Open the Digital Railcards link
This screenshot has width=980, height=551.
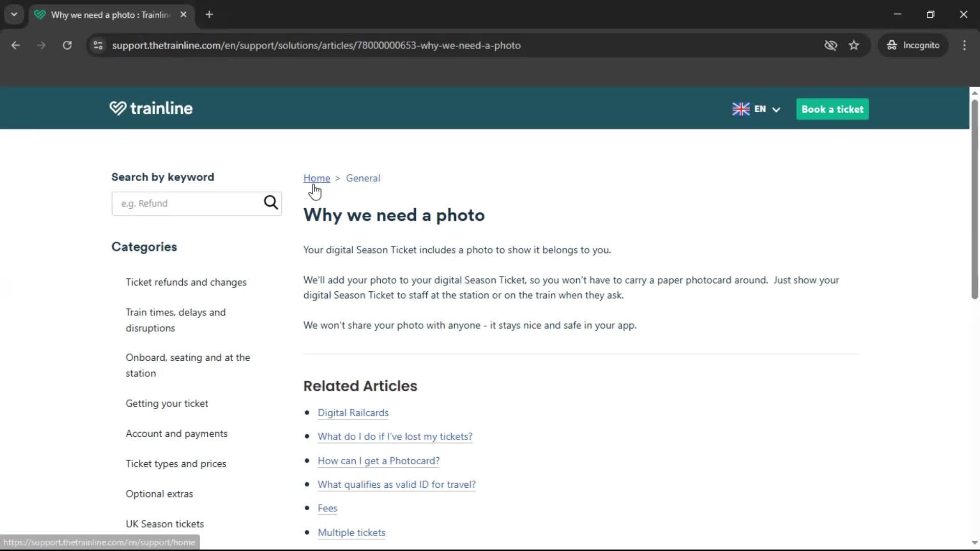[x=353, y=413]
